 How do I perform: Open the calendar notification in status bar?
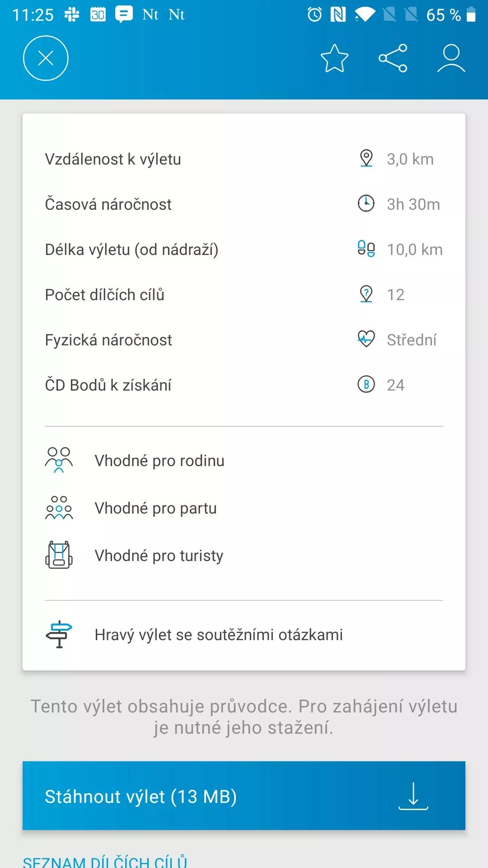coord(98,14)
